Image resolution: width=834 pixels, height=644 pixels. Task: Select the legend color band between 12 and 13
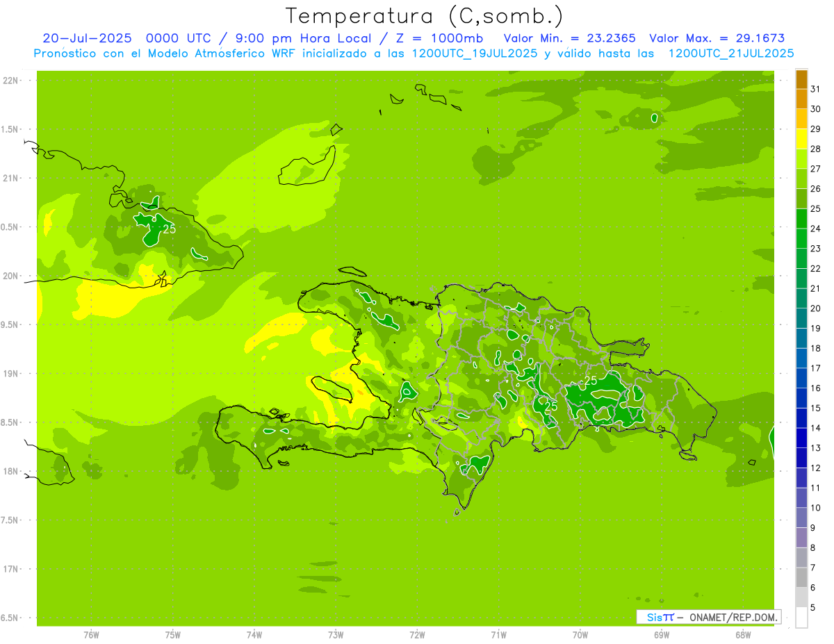click(x=801, y=458)
